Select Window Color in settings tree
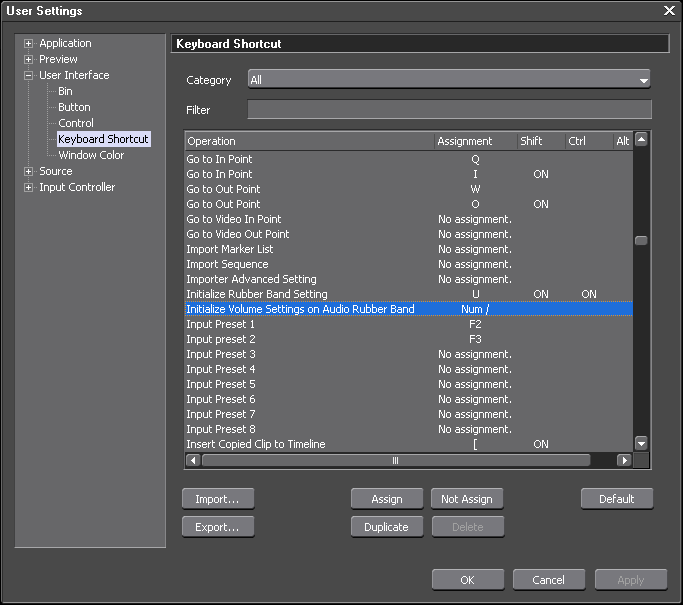The height and width of the screenshot is (605, 683). coord(91,155)
